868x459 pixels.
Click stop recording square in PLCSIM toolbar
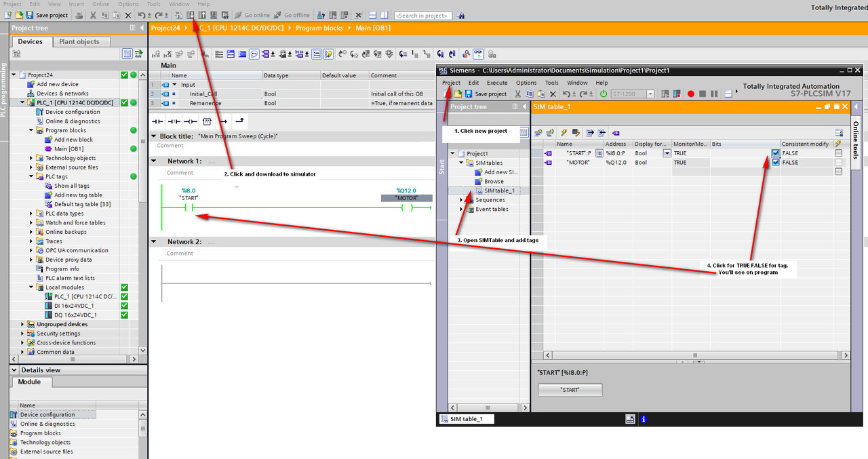[703, 94]
